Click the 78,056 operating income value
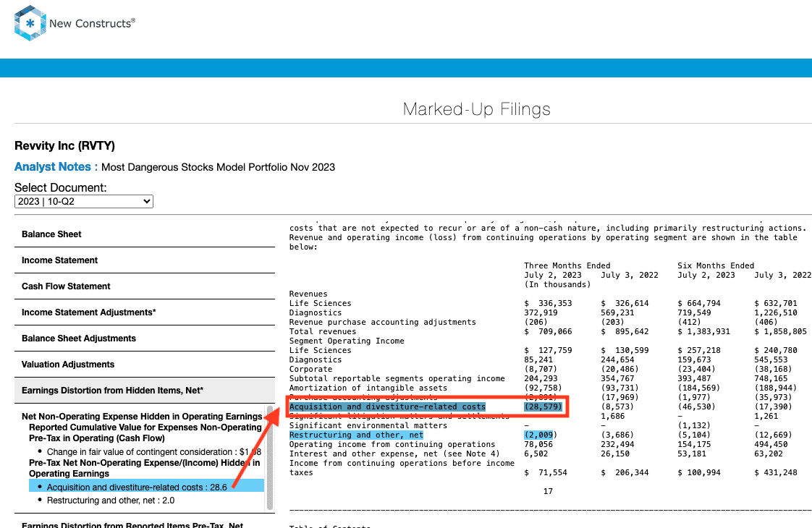Screen dimensions: 812x528 coord(538,444)
